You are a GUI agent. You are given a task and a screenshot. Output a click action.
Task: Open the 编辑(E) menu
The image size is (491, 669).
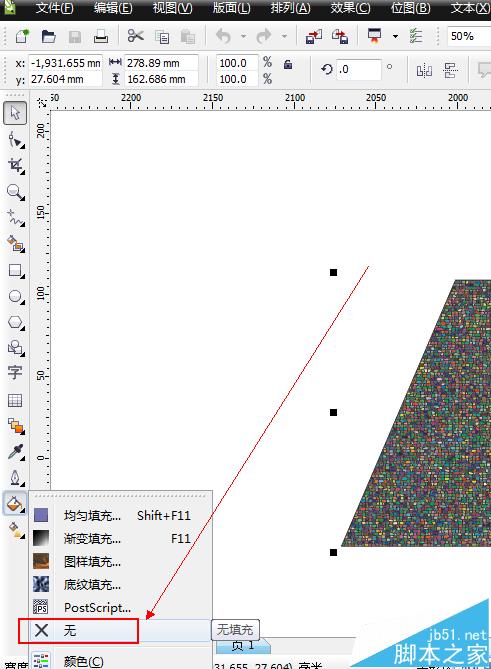coord(113,8)
